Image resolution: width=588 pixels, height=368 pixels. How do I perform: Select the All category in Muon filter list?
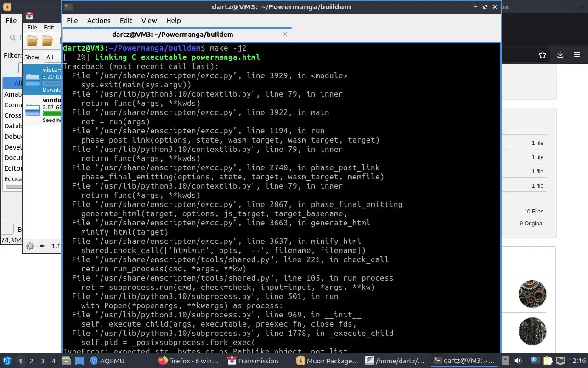(x=13, y=83)
